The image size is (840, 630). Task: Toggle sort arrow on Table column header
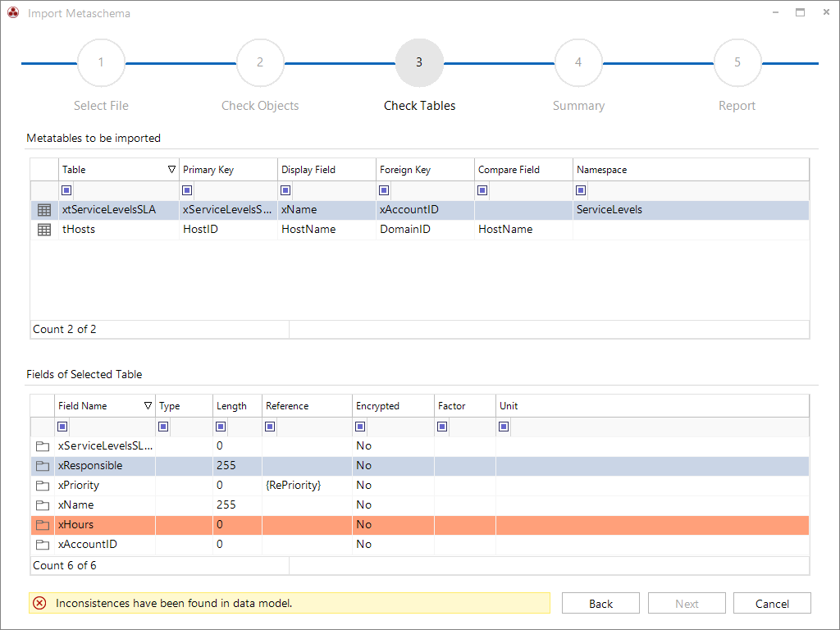point(171,169)
